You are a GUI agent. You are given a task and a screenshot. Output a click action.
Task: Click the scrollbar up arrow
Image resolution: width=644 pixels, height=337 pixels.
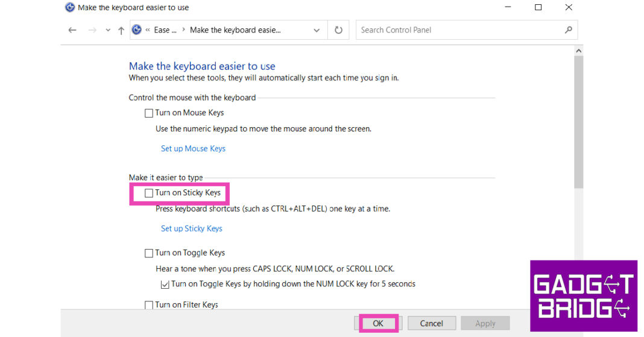(x=578, y=51)
